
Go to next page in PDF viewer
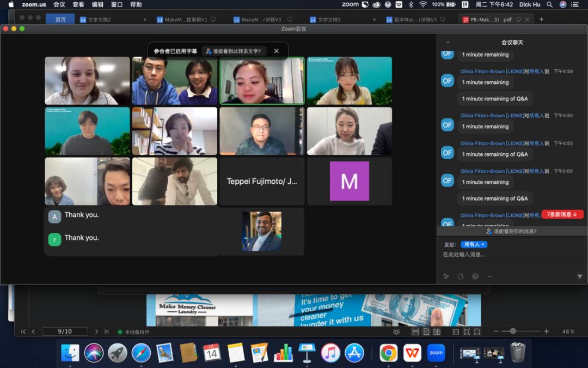pos(96,331)
